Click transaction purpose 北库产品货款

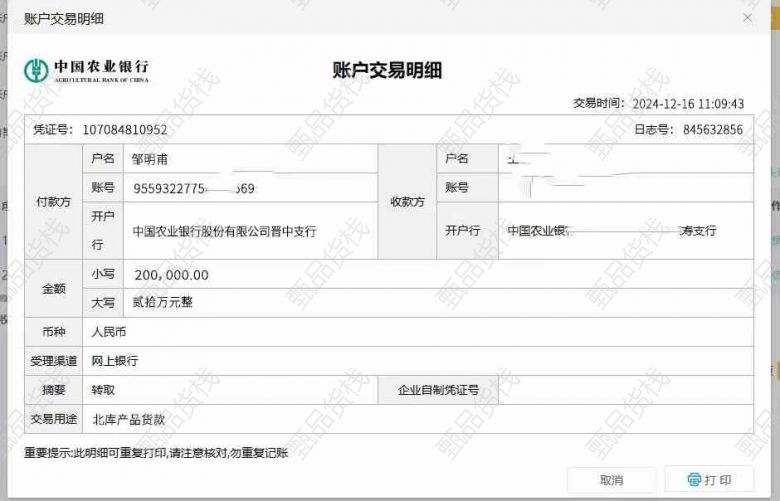(x=128, y=419)
